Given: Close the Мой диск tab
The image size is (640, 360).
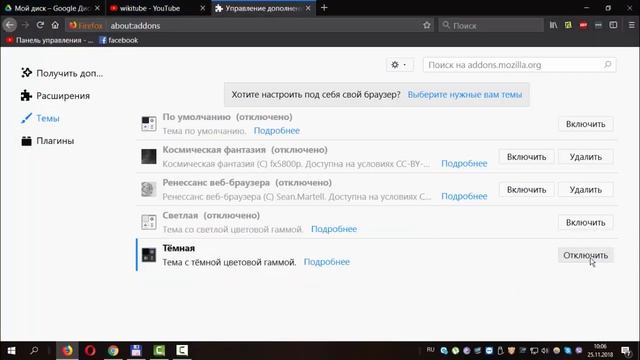Looking at the screenshot, I should [97, 8].
